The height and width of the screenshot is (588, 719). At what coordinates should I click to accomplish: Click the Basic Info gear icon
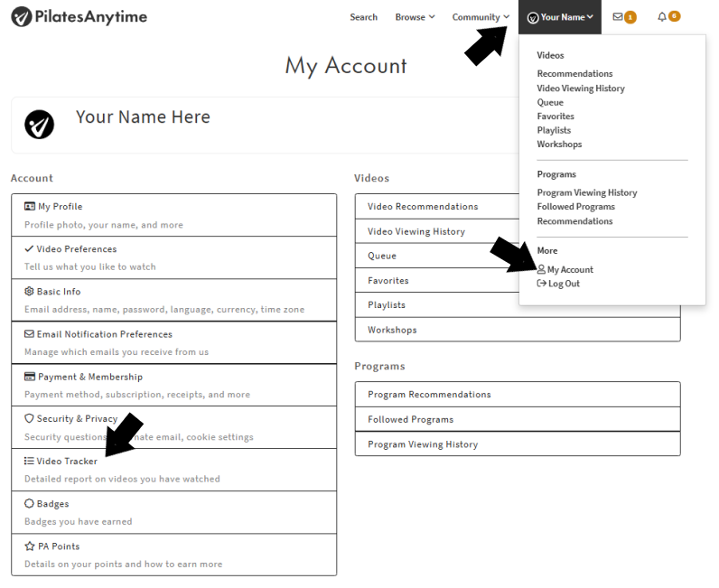[x=29, y=291]
